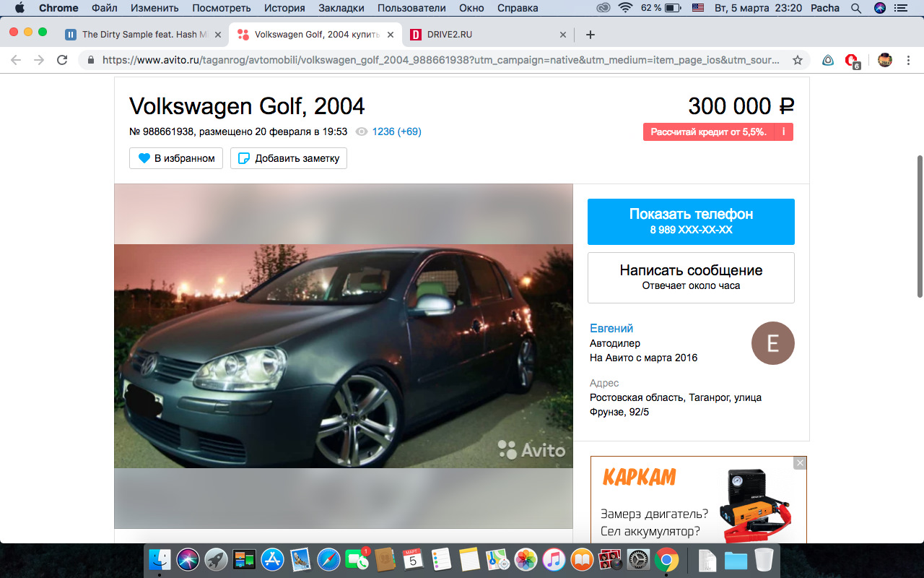Open iTunes from the Dock
Viewport: 924px width, 578px height.
[x=554, y=559]
